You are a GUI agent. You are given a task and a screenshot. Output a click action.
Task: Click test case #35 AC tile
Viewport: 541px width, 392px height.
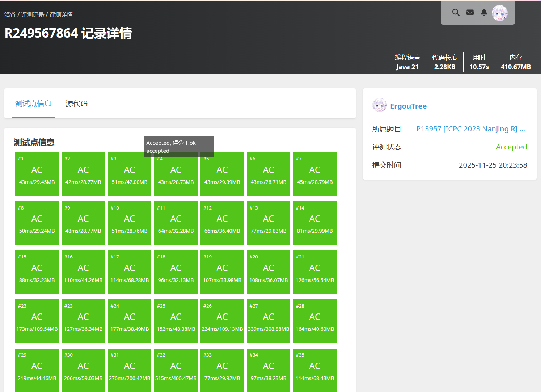pyautogui.click(x=315, y=370)
